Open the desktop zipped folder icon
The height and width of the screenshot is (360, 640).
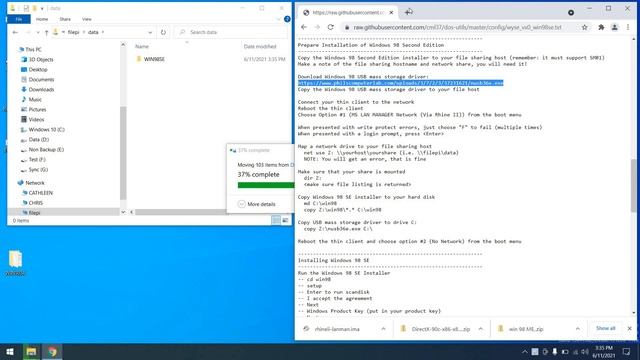16,263
